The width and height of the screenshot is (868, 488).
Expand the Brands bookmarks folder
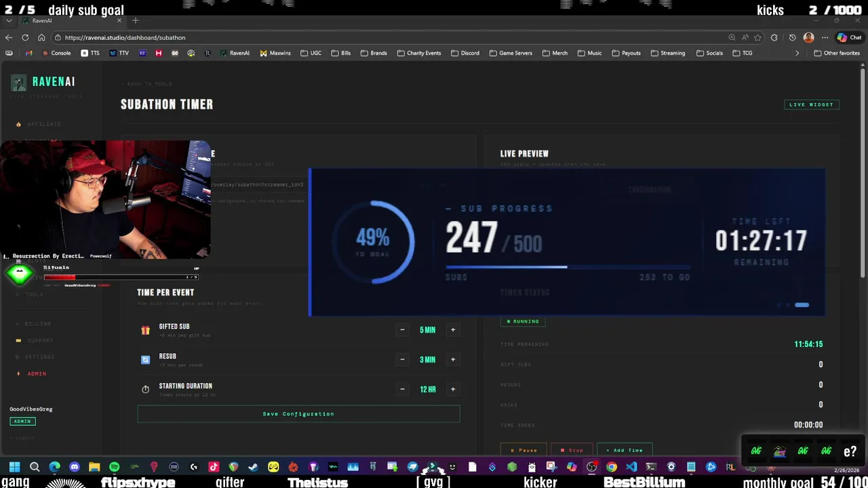point(374,53)
